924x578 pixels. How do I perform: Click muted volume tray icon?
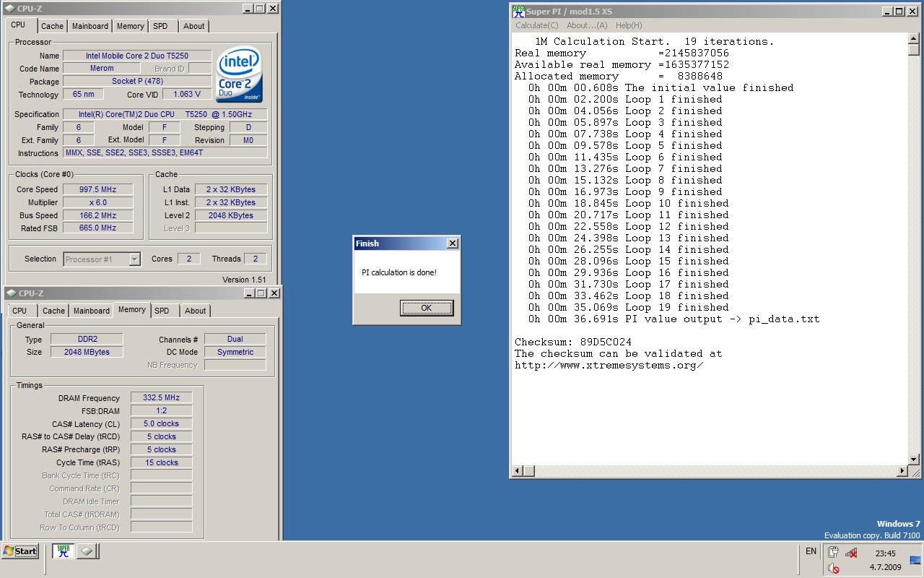(x=834, y=569)
